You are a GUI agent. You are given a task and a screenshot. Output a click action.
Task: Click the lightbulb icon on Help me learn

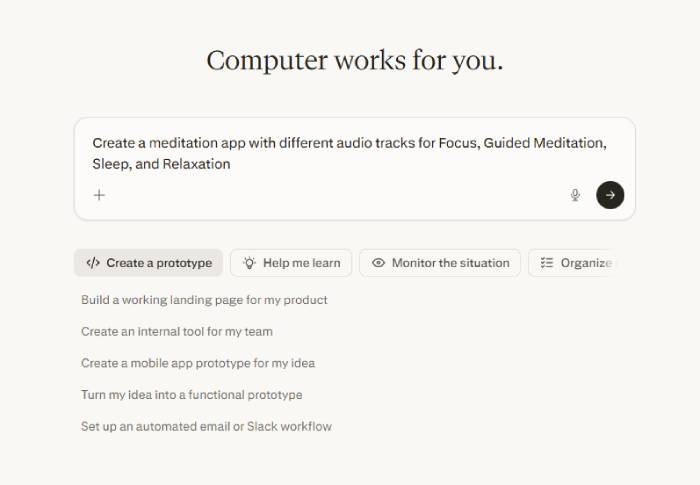pyautogui.click(x=249, y=263)
